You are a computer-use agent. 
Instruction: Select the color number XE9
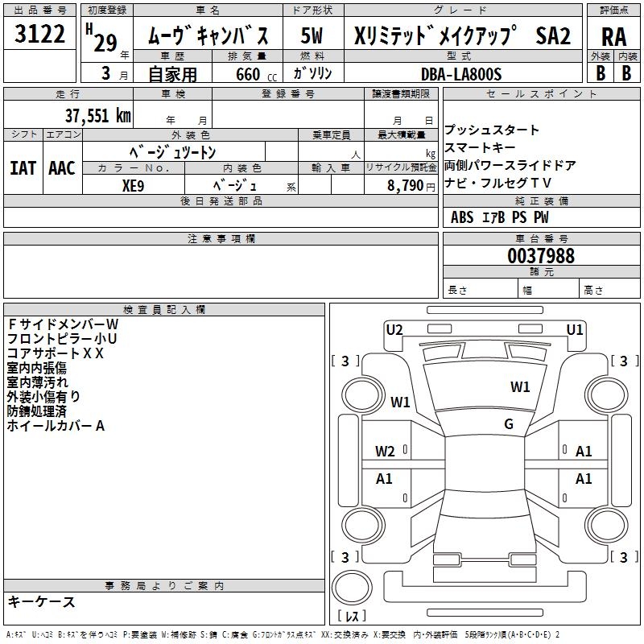(x=133, y=186)
